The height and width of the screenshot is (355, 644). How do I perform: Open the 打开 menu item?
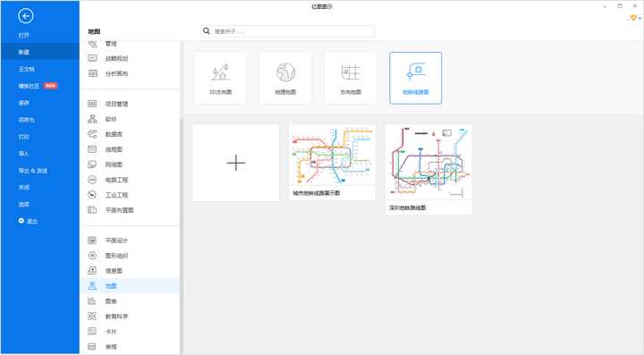pyautogui.click(x=24, y=35)
